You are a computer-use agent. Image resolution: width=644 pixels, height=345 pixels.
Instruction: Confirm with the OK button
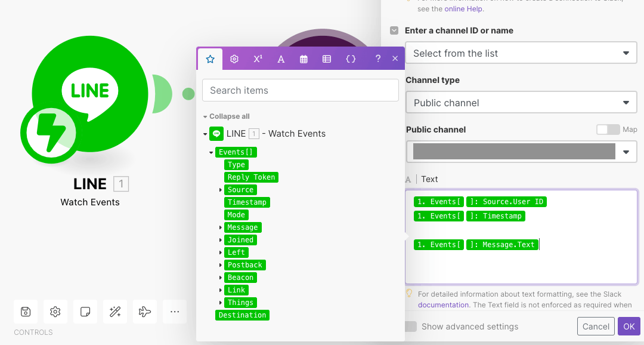[x=629, y=326]
